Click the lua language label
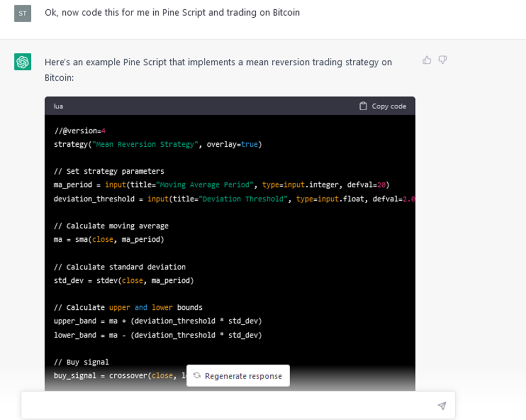The width and height of the screenshot is (526, 420). (58, 106)
